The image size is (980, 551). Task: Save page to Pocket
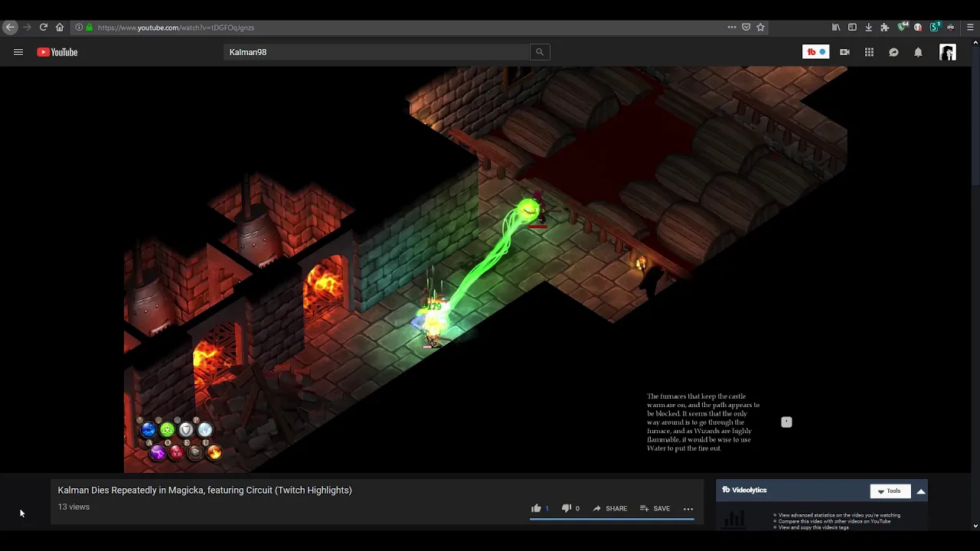[746, 27]
